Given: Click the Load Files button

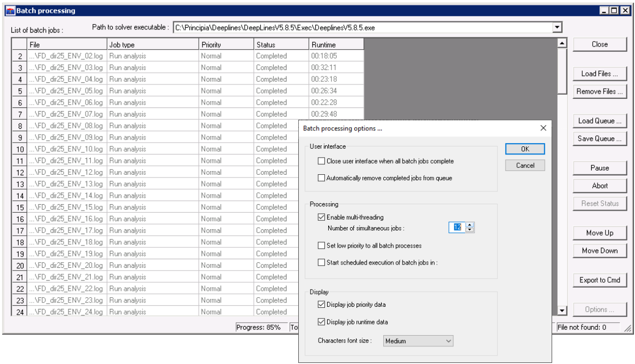Looking at the screenshot, I should coord(599,74).
